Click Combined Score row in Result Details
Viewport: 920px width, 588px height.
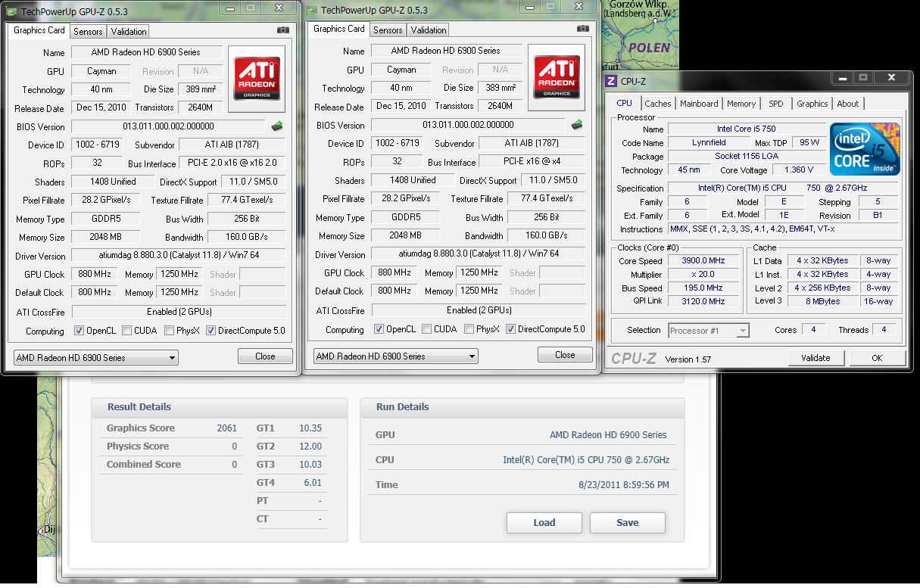172,465
